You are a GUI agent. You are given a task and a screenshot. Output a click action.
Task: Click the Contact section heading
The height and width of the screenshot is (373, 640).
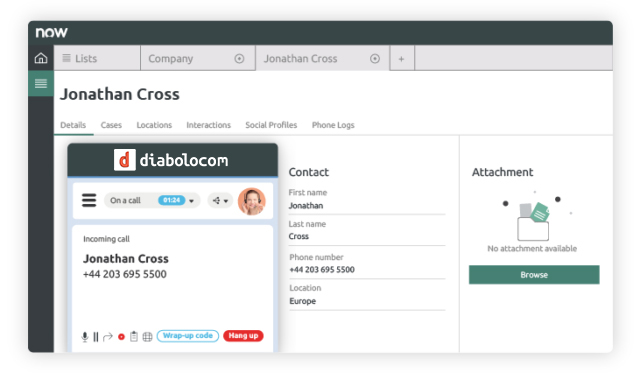309,172
